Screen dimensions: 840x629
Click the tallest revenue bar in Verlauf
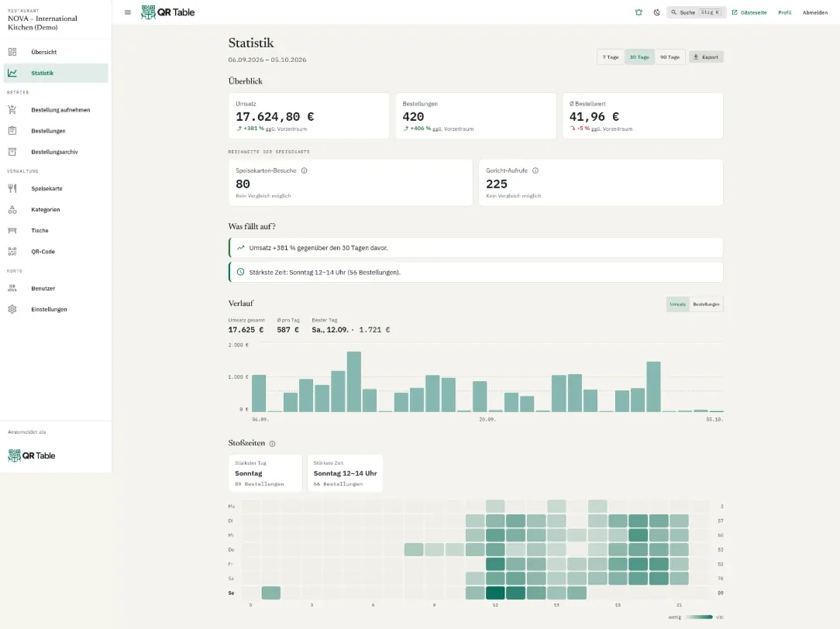click(x=353, y=382)
